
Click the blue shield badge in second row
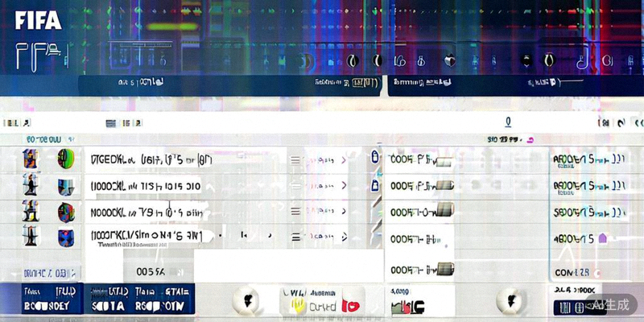(66, 187)
